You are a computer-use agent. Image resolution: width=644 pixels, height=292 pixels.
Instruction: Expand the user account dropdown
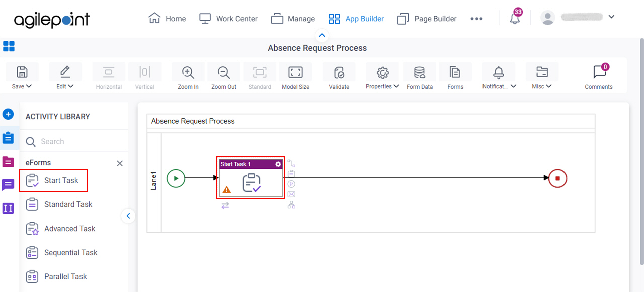pyautogui.click(x=611, y=17)
